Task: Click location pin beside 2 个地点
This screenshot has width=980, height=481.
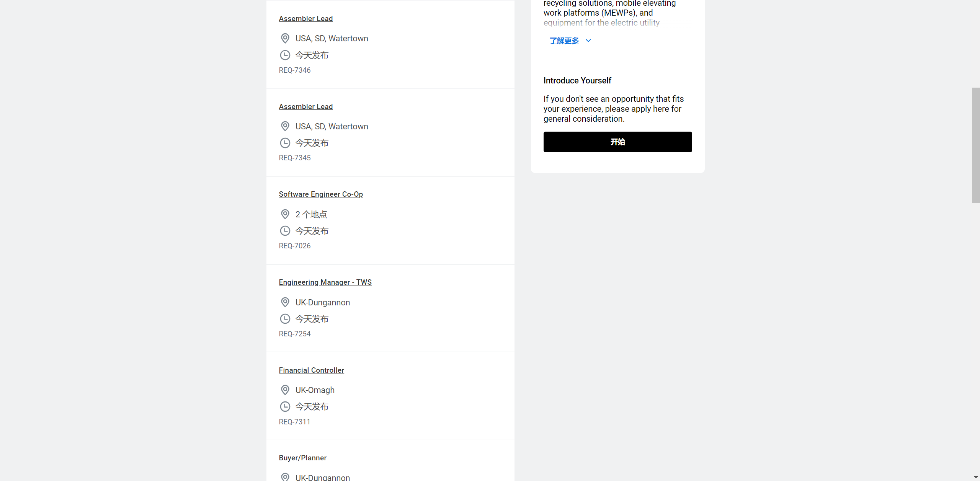Action: 285,214
